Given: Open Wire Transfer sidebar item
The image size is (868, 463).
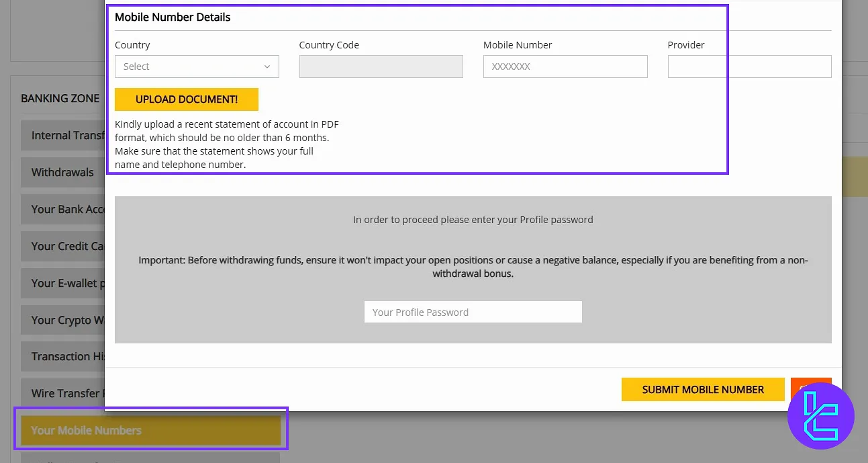Looking at the screenshot, I should point(63,393).
